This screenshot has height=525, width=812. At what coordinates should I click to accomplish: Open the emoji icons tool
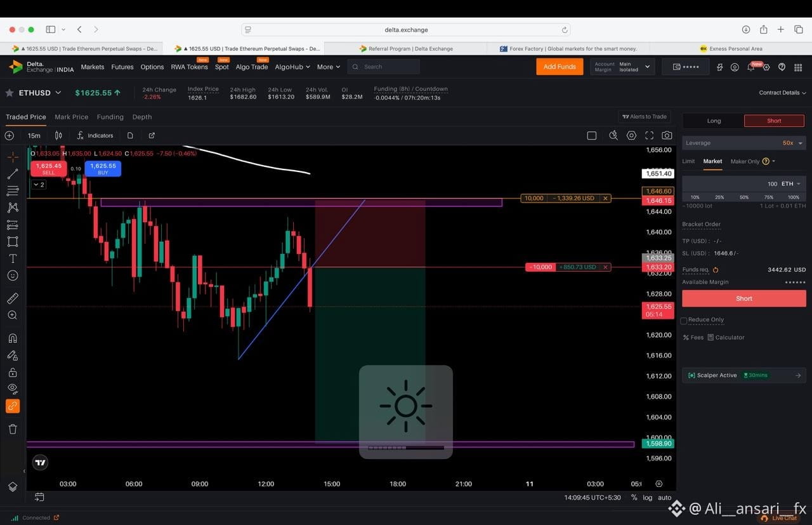click(x=13, y=276)
